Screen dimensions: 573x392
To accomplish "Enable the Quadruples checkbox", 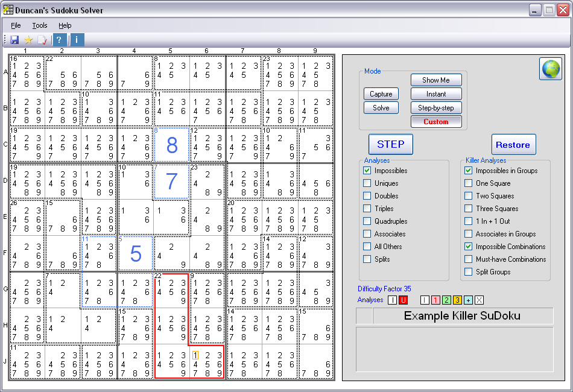I will (x=367, y=221).
